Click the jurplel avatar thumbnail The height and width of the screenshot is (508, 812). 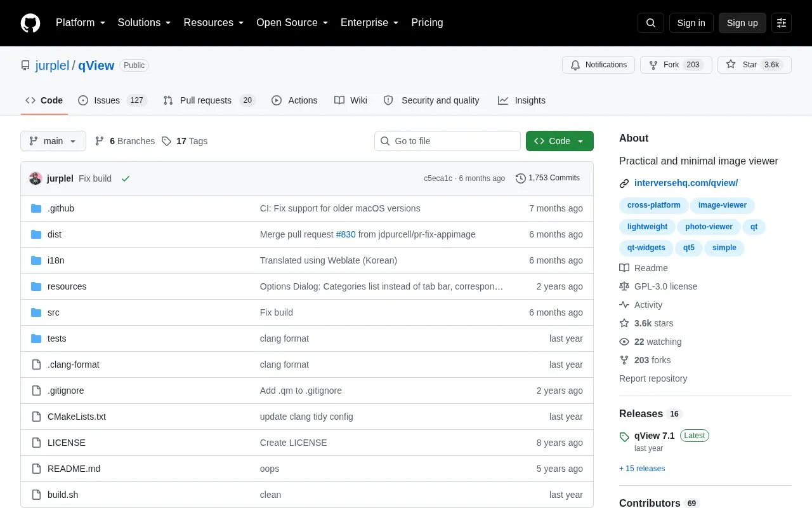[x=36, y=178]
